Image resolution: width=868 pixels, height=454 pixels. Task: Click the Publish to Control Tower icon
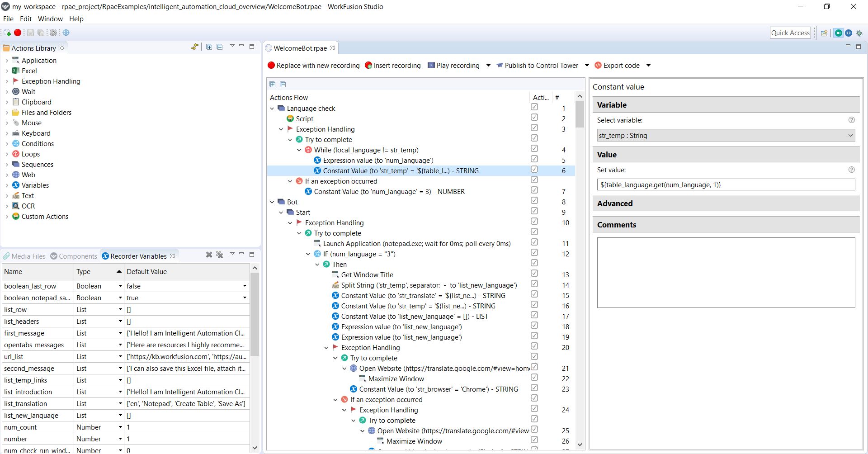point(500,65)
